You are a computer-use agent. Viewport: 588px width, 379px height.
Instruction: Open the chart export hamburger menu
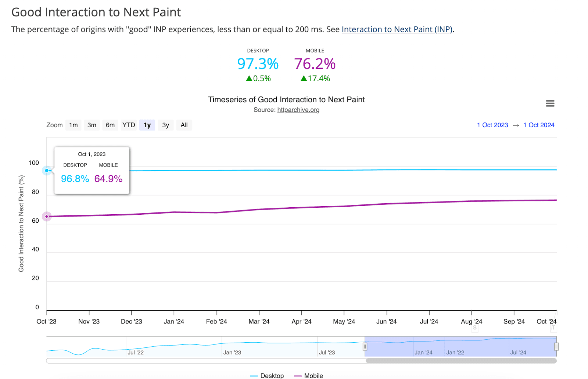coord(550,103)
